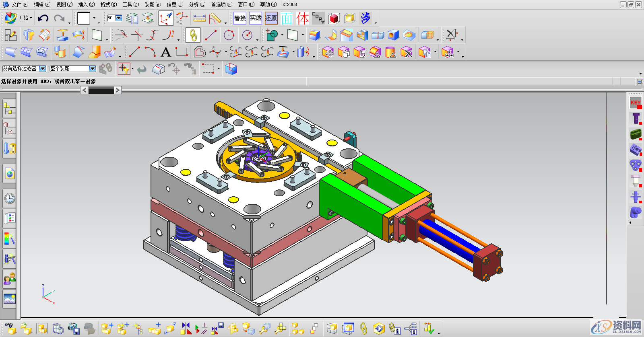
Task: Click the Undo arrow icon
Action: (43, 18)
